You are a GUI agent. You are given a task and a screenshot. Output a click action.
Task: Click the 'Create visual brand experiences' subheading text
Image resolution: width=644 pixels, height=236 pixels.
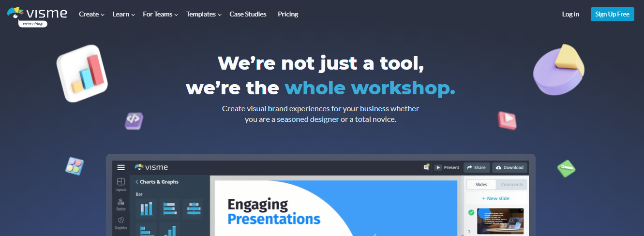tap(320, 114)
